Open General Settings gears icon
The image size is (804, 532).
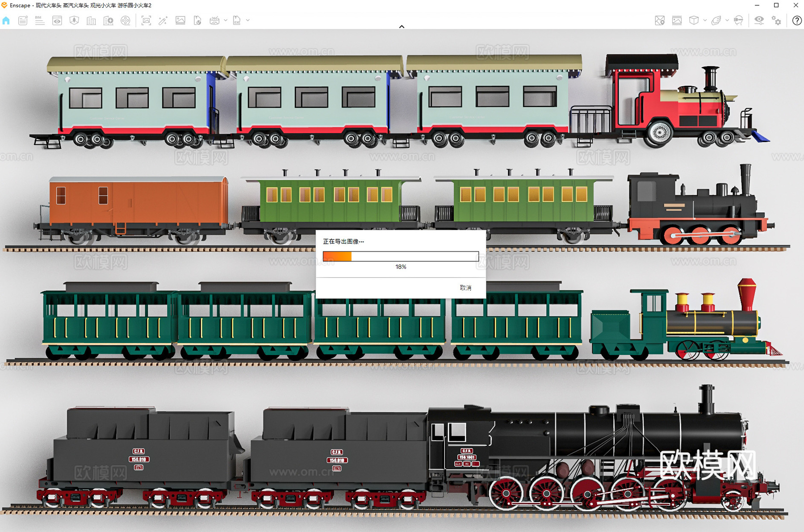click(x=777, y=21)
